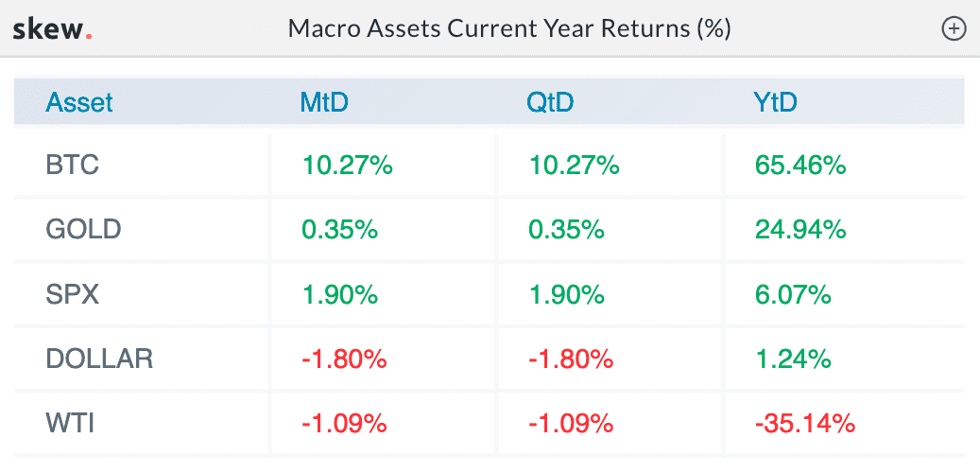Select the BTC asset row label
The width and height of the screenshot is (980, 473).
click(x=73, y=166)
